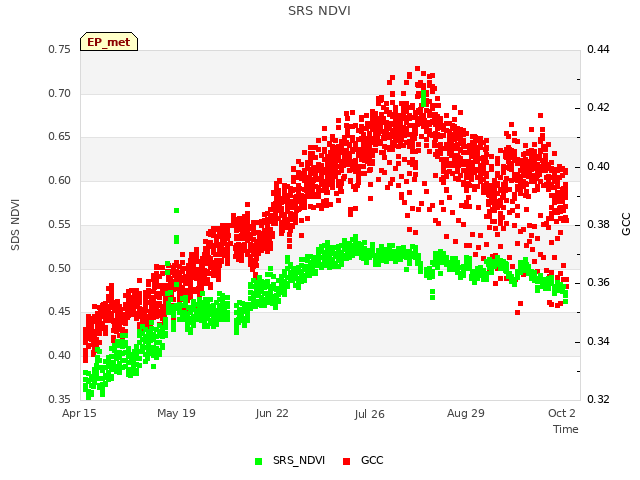Click the SRS NDVI chart title

click(319, 11)
